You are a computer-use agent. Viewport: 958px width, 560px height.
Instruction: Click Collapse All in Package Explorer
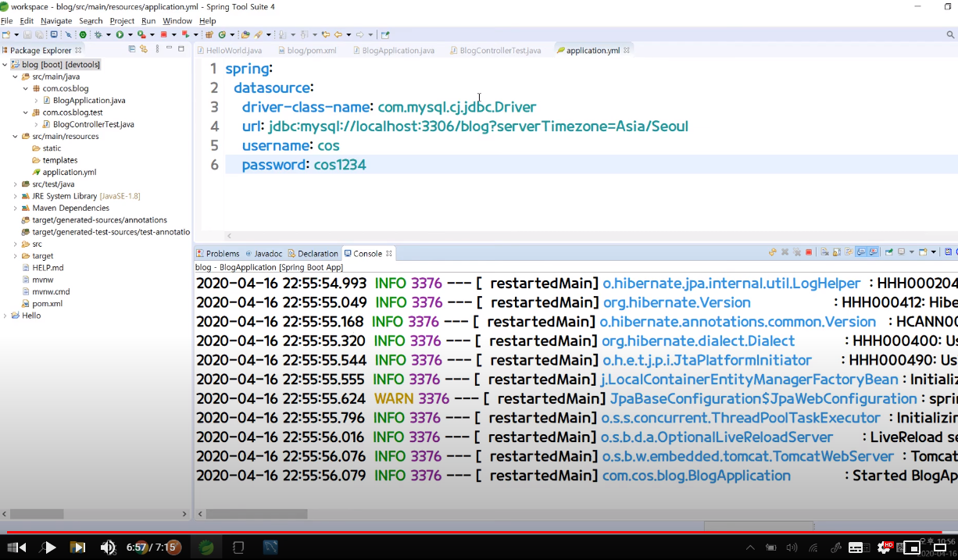point(132,48)
